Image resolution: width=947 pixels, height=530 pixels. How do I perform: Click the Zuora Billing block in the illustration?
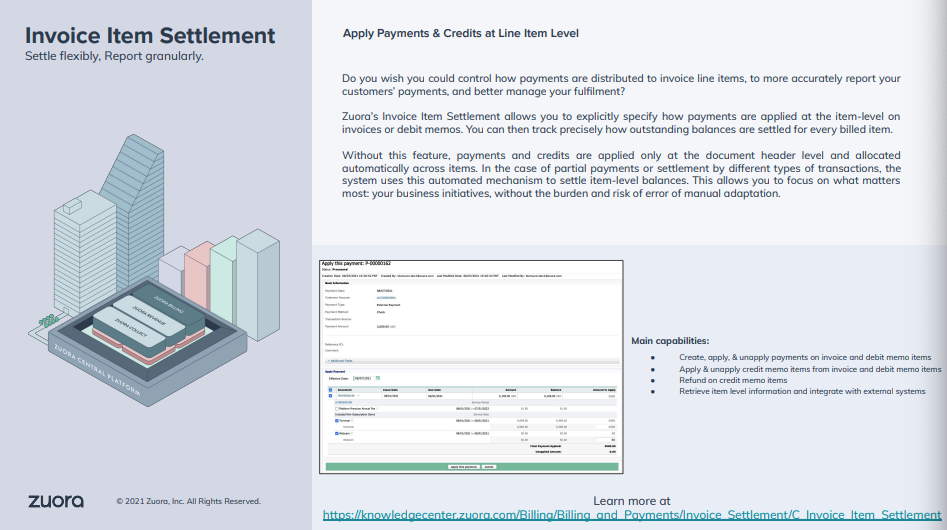169,303
